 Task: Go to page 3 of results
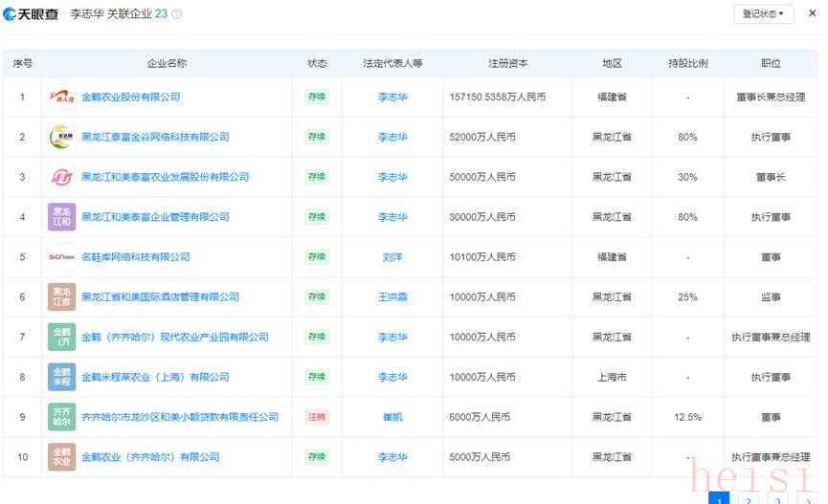[x=777, y=499]
